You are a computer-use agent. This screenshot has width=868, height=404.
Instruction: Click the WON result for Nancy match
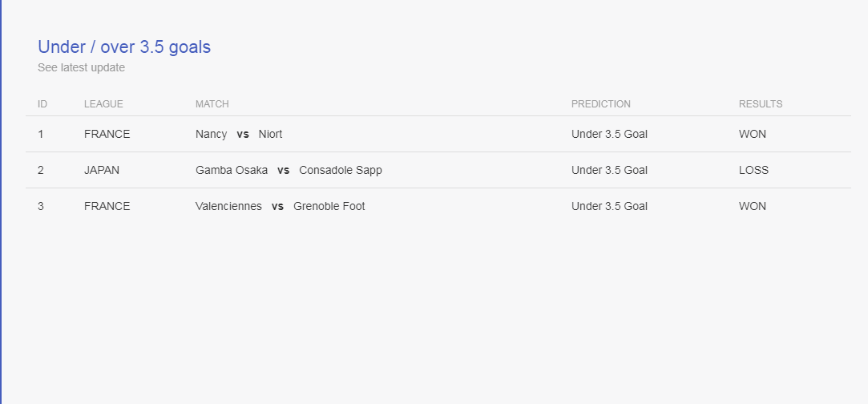753,135
